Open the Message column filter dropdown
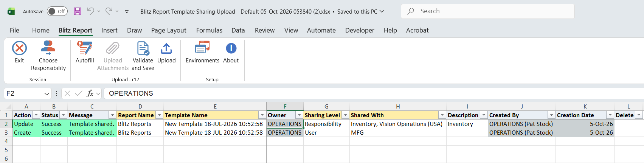Image resolution: width=644 pixels, height=163 pixels. (x=112, y=115)
